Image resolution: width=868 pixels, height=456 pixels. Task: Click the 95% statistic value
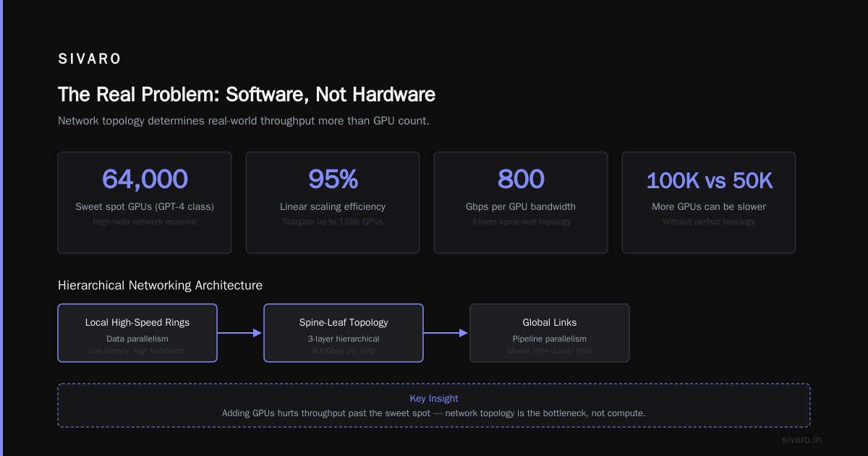tap(333, 179)
